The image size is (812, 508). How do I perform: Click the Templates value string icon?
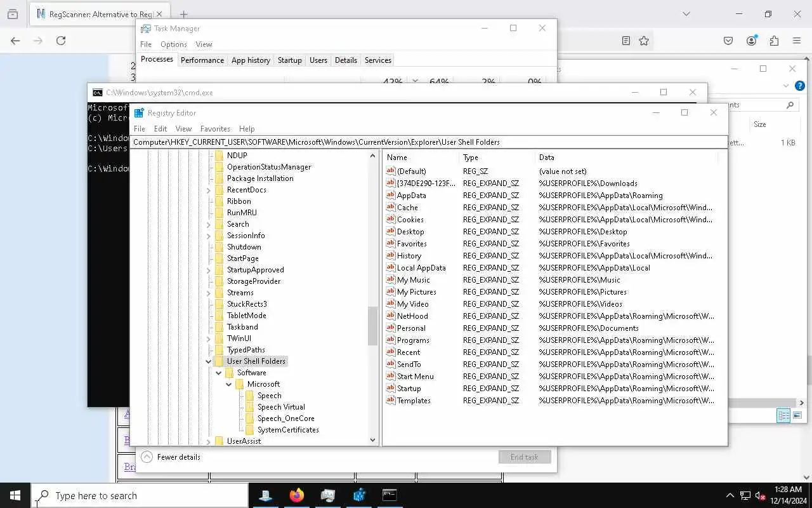391,400
